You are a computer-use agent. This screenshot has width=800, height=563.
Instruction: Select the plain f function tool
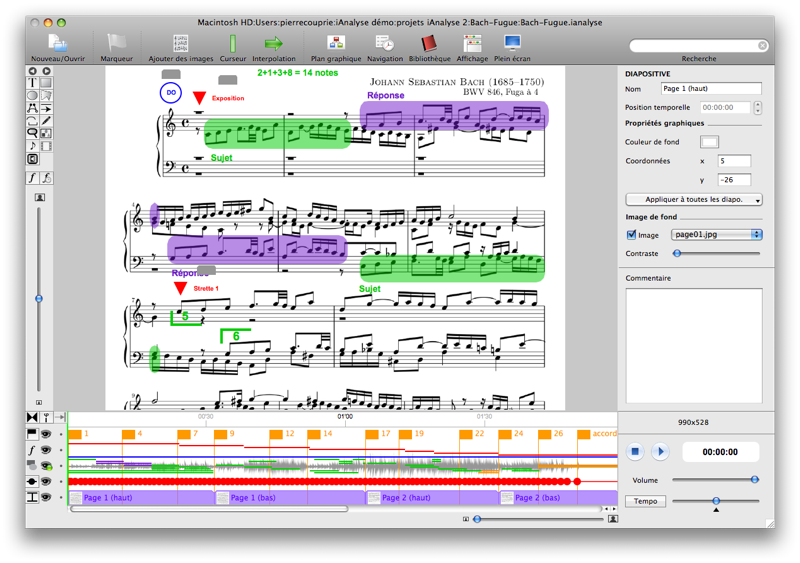(x=32, y=178)
